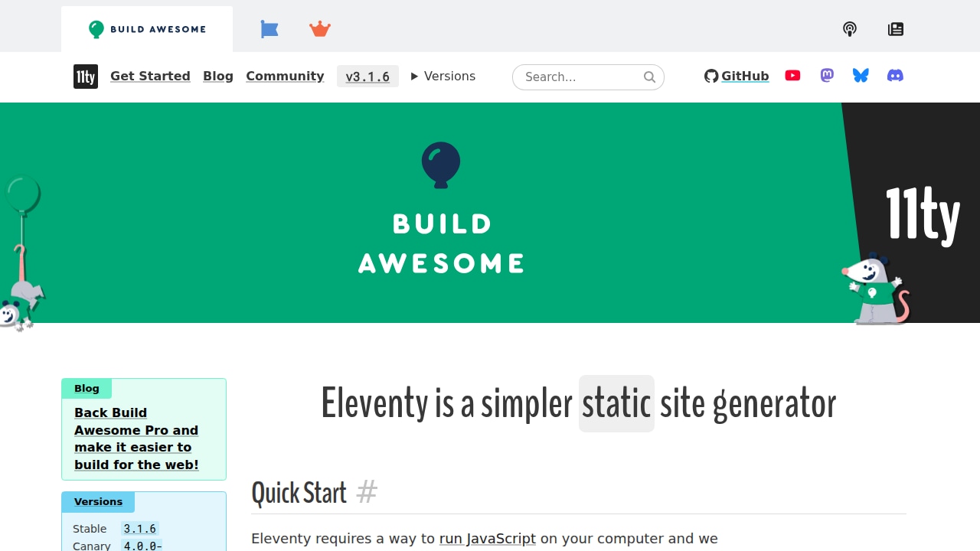Click the highlighted word static in the heading
This screenshot has width=980, height=551.
616,403
